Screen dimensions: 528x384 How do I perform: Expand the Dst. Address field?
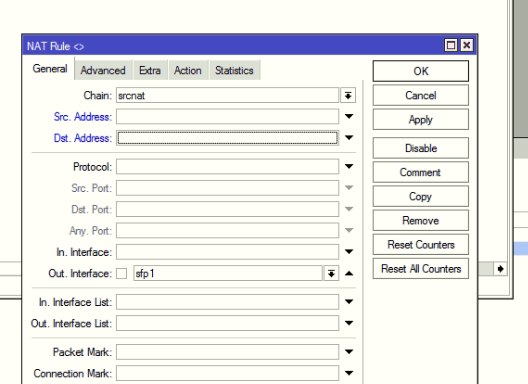coord(349,137)
